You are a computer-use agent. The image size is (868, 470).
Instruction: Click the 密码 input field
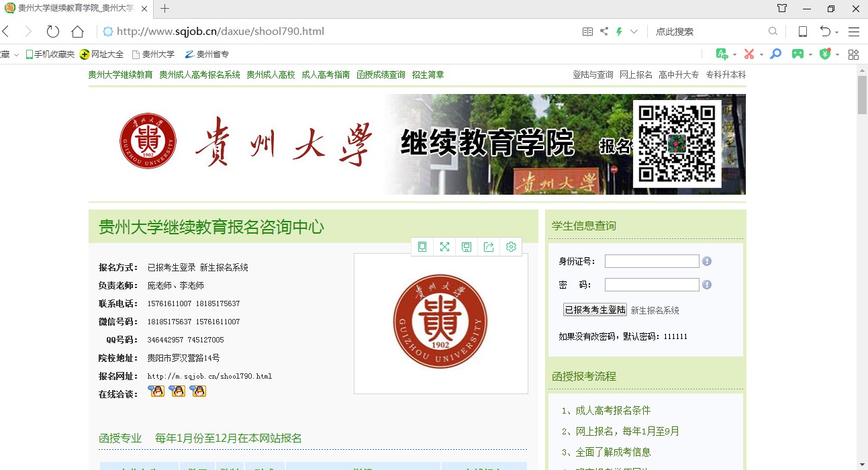click(652, 285)
